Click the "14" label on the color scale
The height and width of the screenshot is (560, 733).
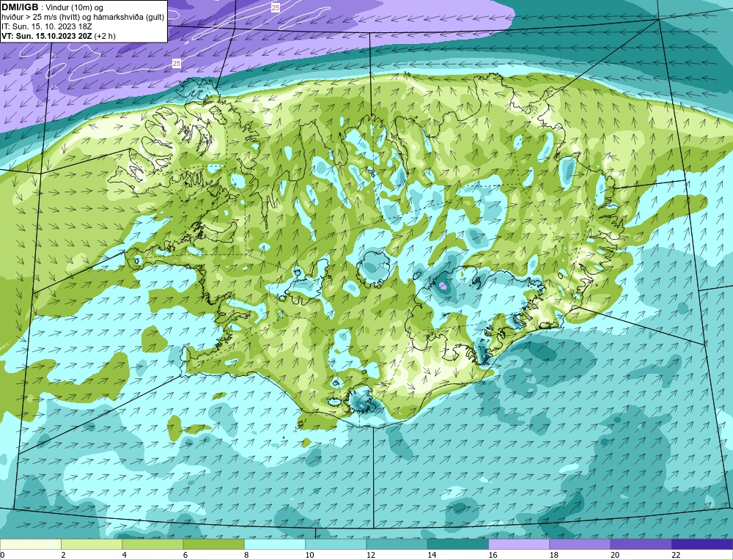tap(432, 555)
